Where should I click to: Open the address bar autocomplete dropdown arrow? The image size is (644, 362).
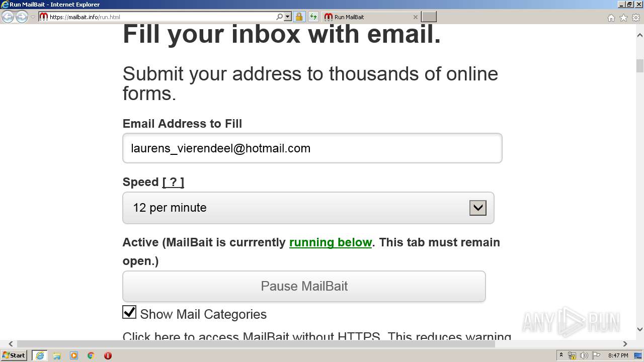click(288, 17)
